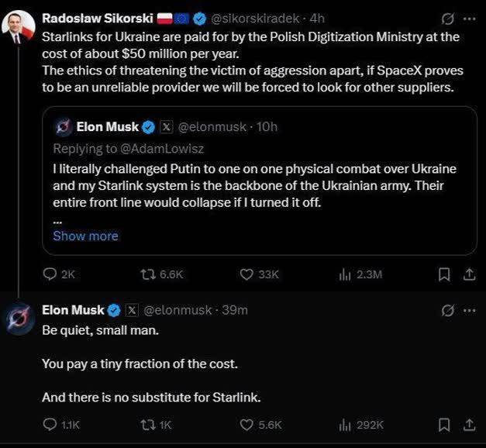Share Elon Musk's reply tweet
This screenshot has height=448, width=486.
tap(468, 424)
